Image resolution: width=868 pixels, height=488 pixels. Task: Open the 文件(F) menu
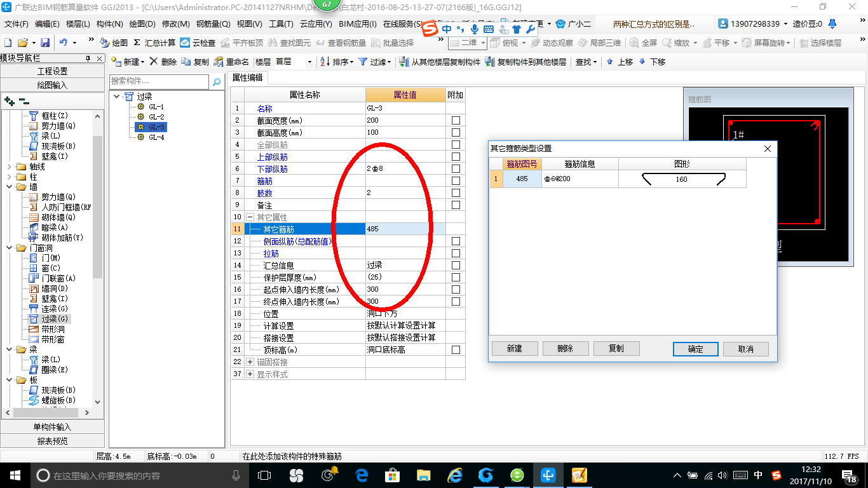[x=17, y=24]
